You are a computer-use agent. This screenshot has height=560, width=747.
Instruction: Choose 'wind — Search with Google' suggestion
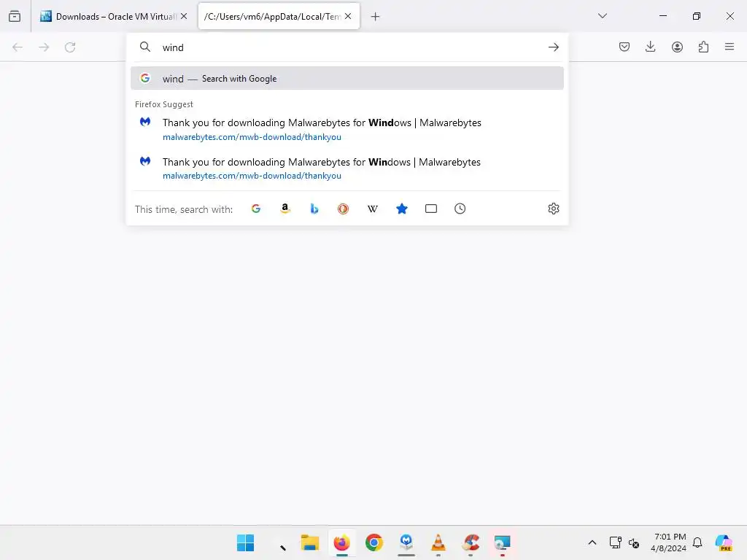pos(347,79)
